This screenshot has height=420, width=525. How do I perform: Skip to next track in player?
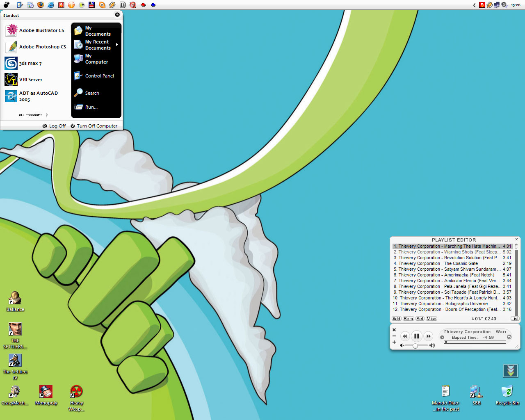tap(428, 336)
